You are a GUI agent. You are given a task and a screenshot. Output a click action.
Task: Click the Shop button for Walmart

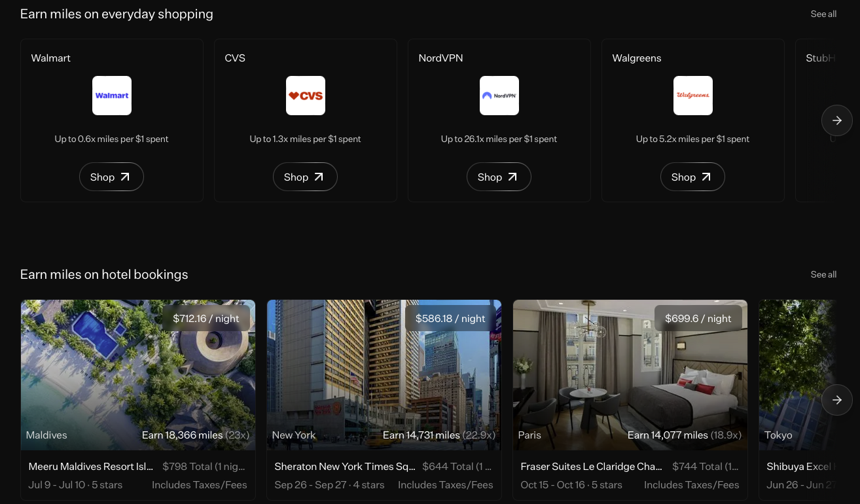[111, 177]
